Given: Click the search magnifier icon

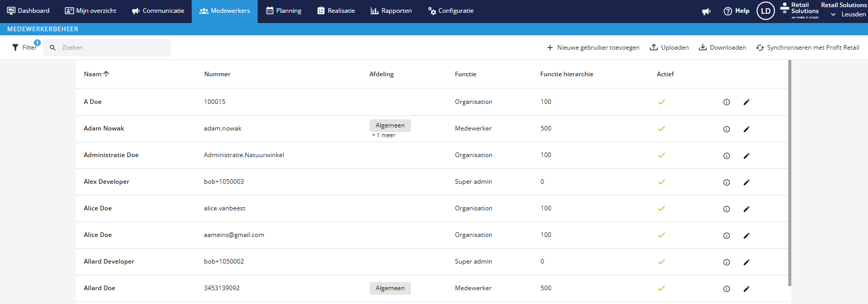Looking at the screenshot, I should coord(53,48).
